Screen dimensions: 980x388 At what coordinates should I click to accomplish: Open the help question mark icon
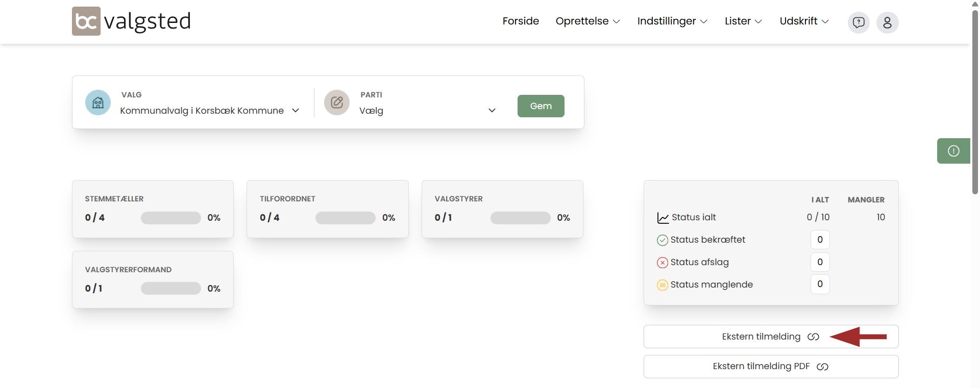[x=859, y=22]
